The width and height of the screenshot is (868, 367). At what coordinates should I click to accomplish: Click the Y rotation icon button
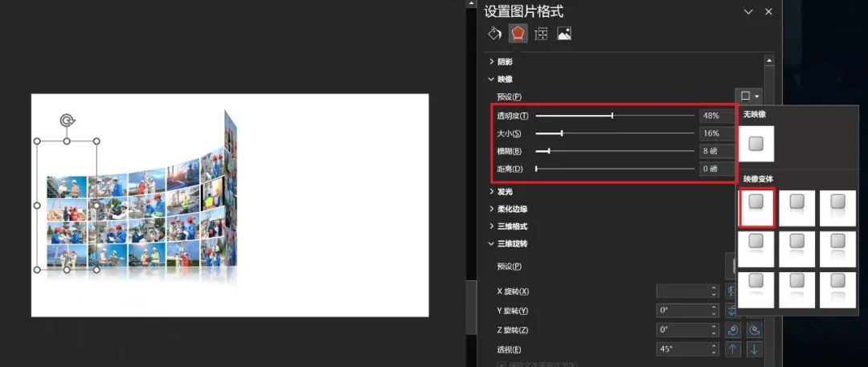click(731, 311)
